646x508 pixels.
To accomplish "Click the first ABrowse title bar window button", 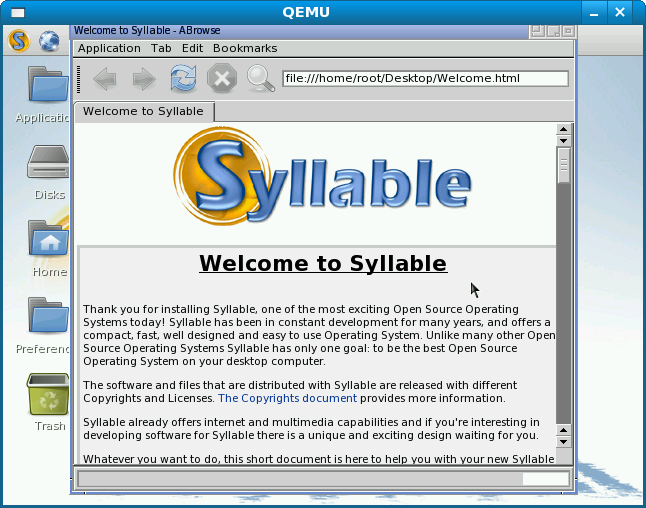I will coord(538,31).
